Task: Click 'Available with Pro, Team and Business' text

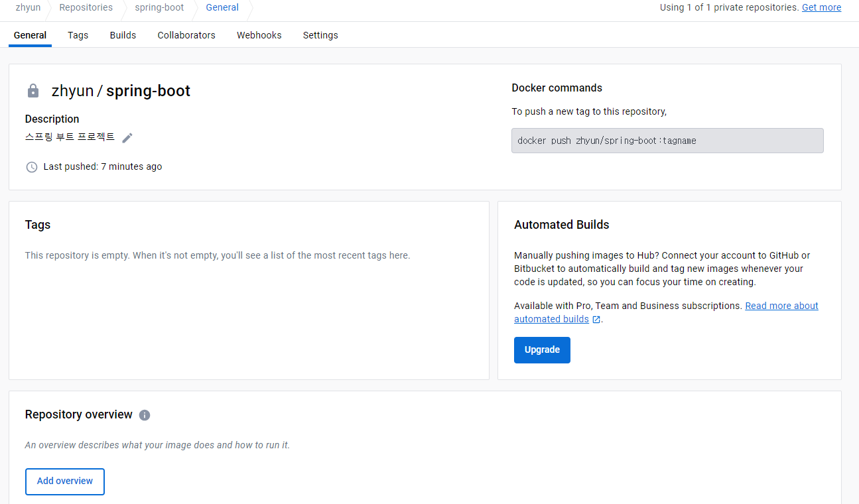Action: tap(628, 306)
